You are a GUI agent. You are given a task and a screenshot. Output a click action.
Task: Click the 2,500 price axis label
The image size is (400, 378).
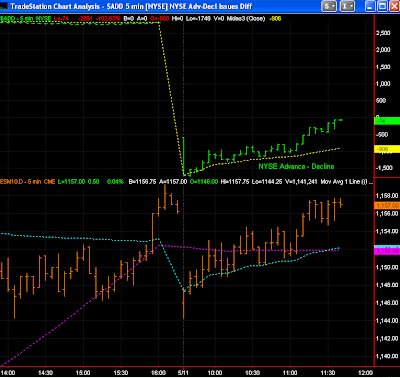pyautogui.click(x=383, y=33)
